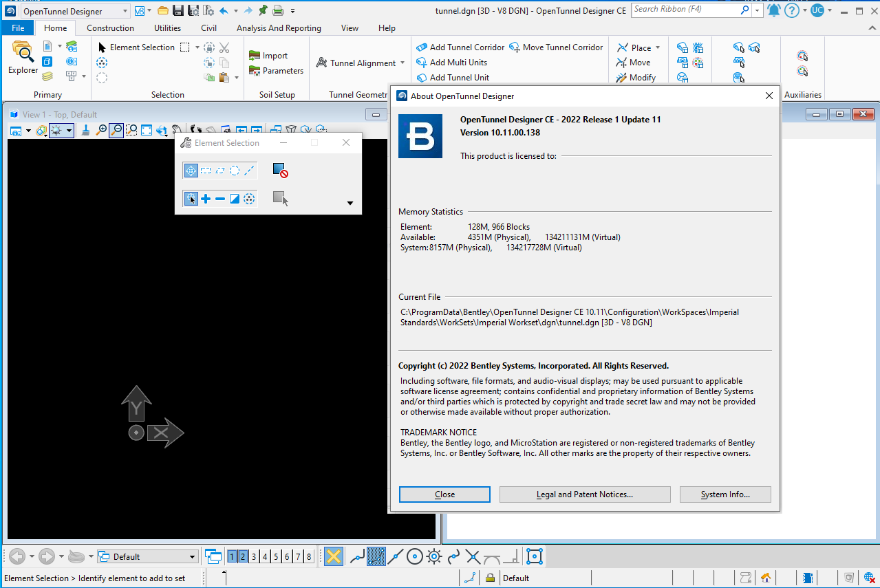Open the UC user account dropdown
This screenshot has height=588, width=880.
[x=830, y=11]
